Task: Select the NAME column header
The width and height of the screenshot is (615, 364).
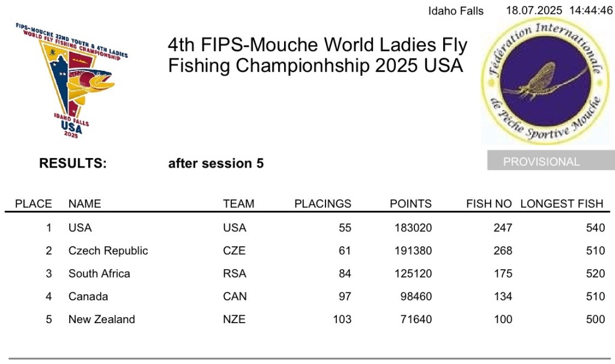Action: 85,204
